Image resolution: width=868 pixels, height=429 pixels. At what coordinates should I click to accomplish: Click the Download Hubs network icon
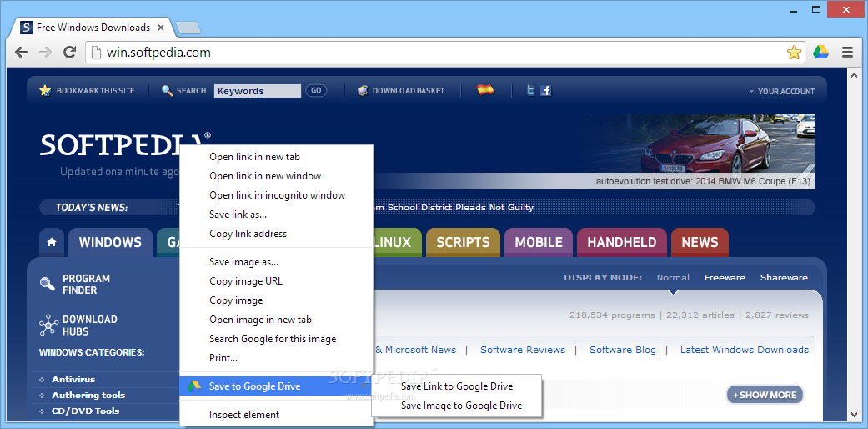click(x=48, y=326)
